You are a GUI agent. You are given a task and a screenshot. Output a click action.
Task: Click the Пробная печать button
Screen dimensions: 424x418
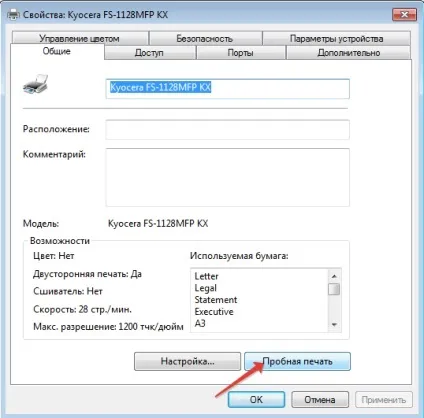pyautogui.click(x=297, y=361)
